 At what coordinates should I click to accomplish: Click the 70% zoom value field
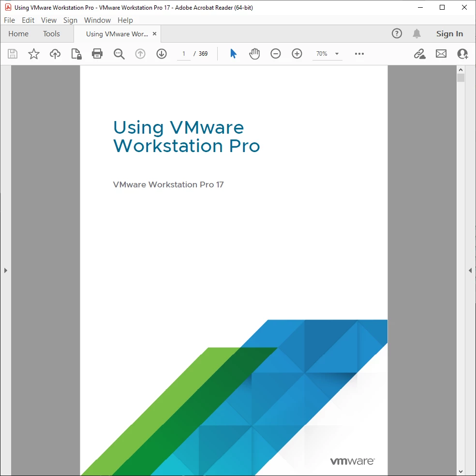coord(322,54)
